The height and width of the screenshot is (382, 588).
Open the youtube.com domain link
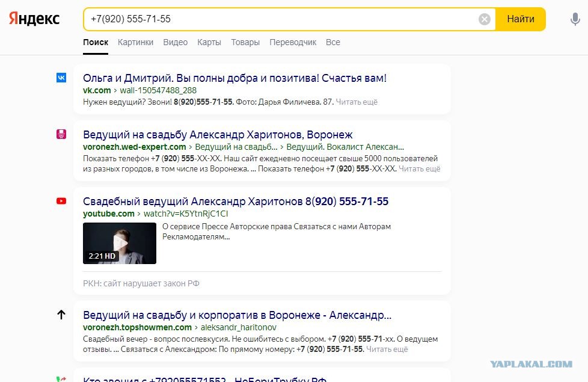[108, 214]
